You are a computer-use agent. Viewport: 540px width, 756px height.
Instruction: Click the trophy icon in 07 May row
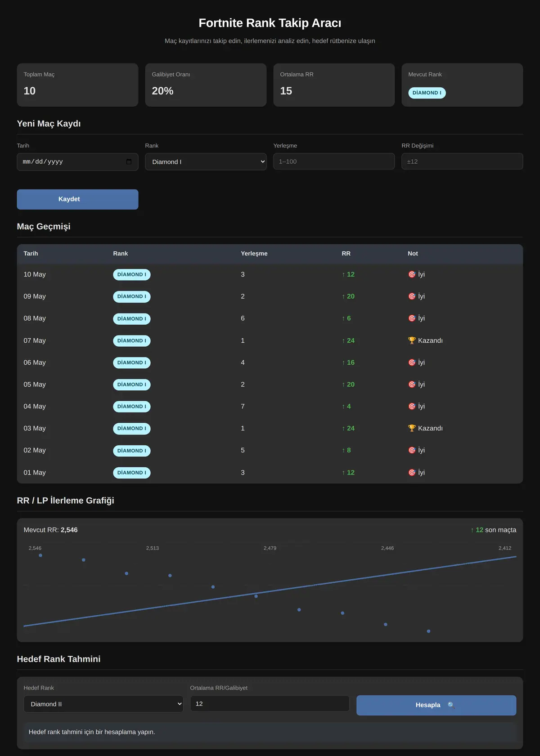pos(412,340)
